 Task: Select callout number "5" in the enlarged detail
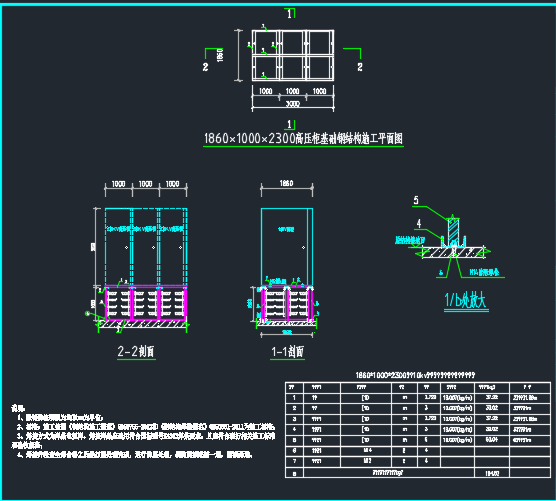(x=416, y=200)
